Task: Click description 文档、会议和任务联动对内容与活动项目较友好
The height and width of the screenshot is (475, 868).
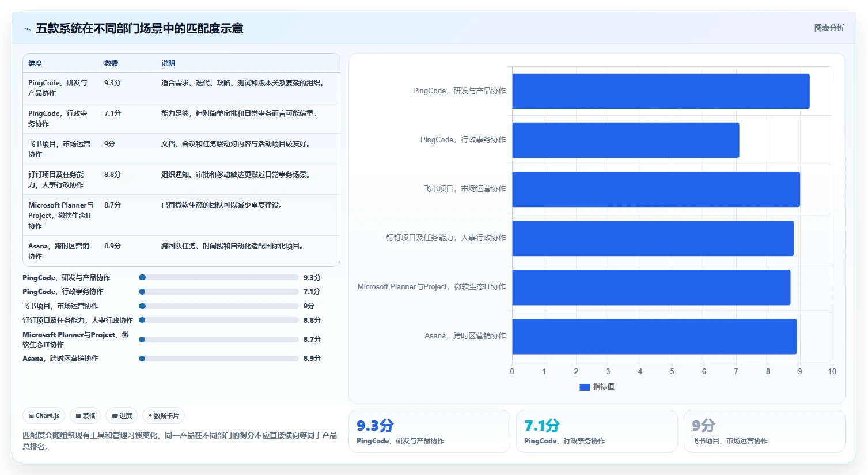Action: (x=237, y=144)
